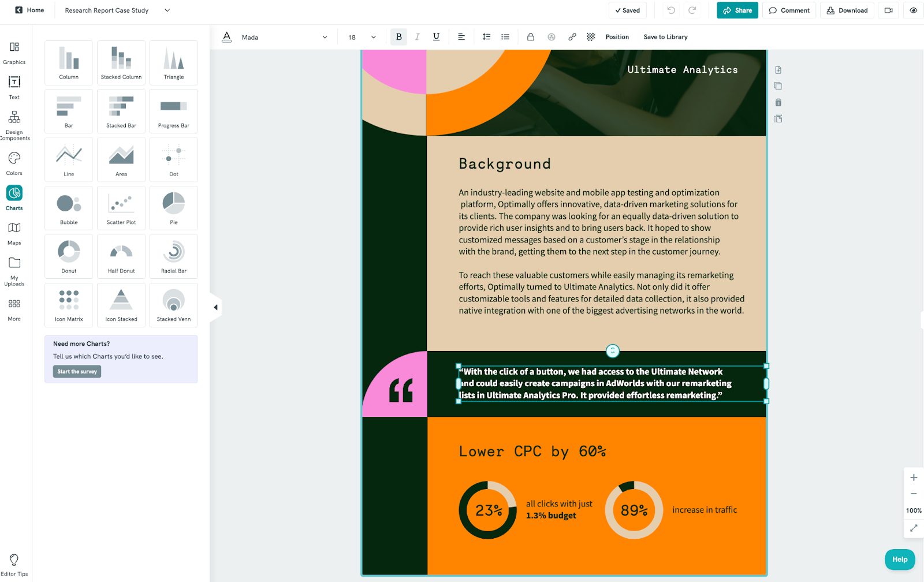Toggle bulleted list

pyautogui.click(x=505, y=37)
